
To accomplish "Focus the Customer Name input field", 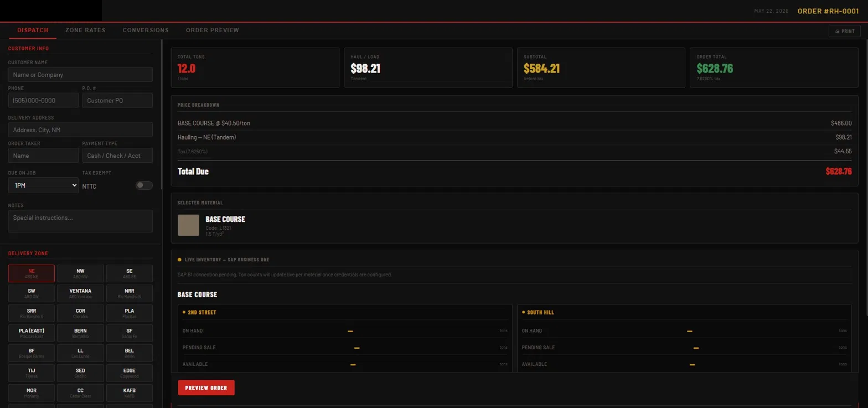I will click(x=80, y=75).
